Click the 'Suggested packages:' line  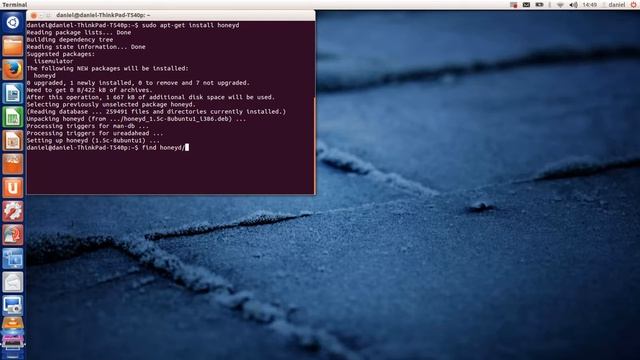61,54
